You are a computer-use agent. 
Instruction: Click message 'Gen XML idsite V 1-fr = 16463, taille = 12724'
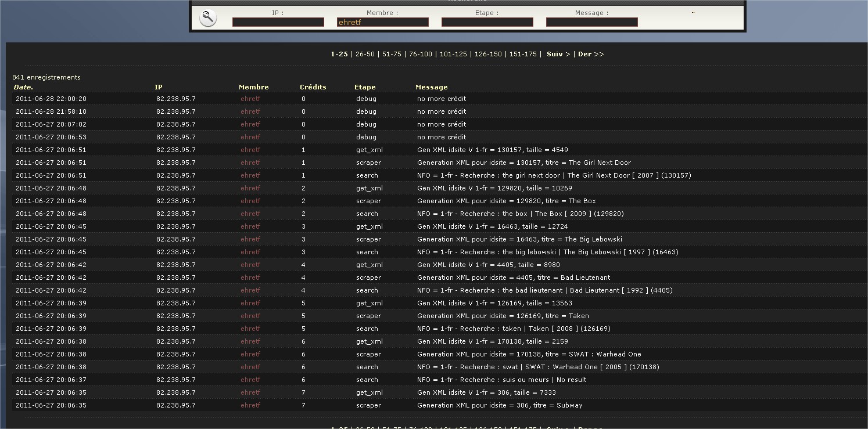tap(493, 226)
